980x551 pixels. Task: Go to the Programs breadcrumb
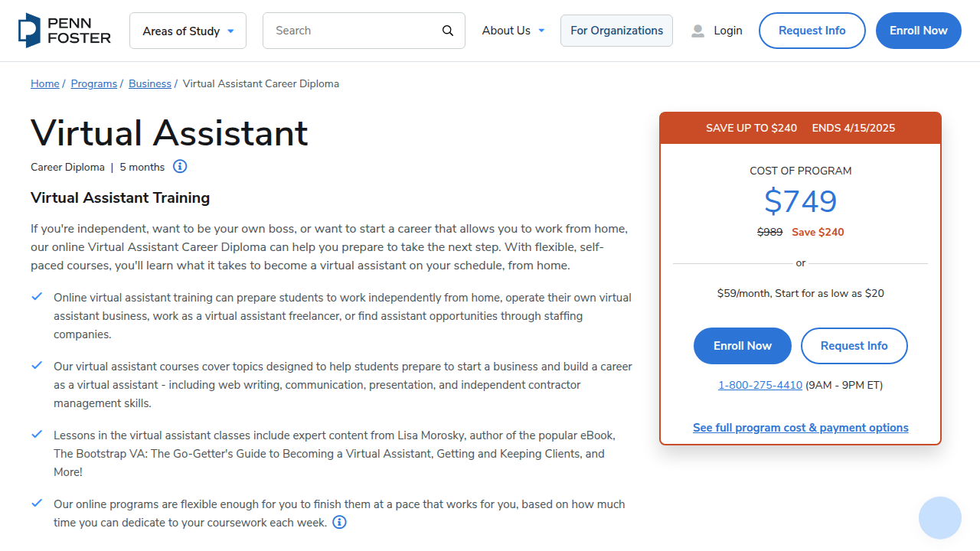[x=94, y=83]
